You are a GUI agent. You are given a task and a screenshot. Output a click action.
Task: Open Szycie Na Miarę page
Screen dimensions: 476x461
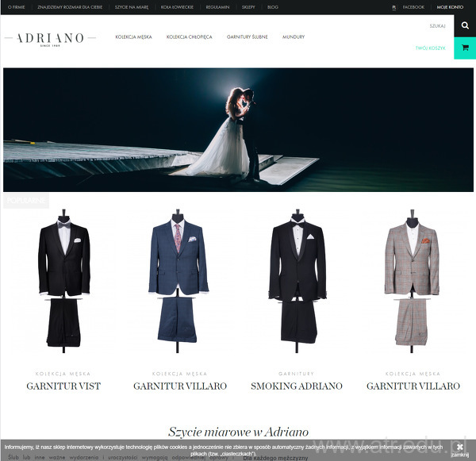click(x=132, y=7)
